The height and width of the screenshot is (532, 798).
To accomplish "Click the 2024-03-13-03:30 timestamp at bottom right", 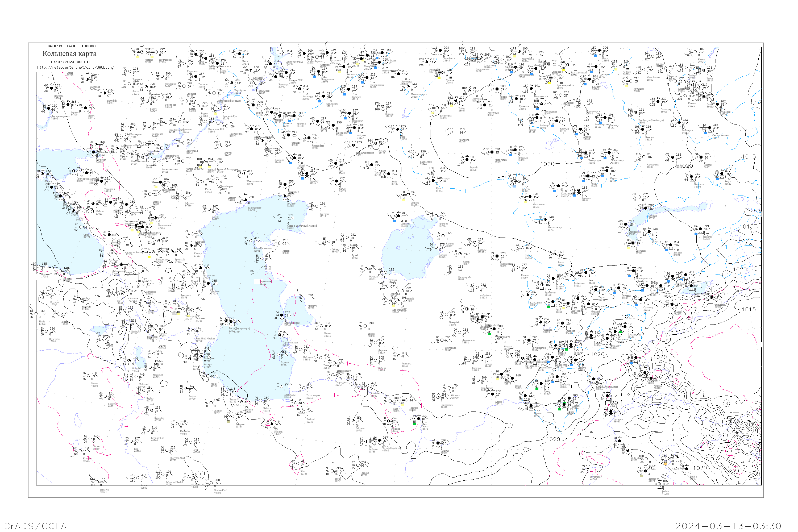I will pyautogui.click(x=728, y=526).
